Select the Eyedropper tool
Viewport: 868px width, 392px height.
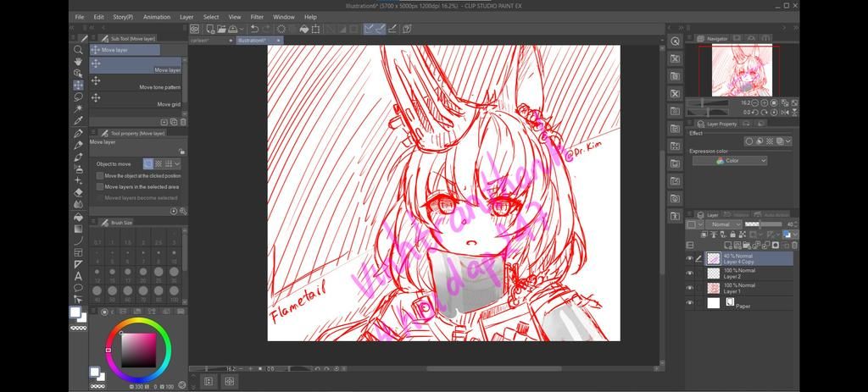(x=79, y=120)
